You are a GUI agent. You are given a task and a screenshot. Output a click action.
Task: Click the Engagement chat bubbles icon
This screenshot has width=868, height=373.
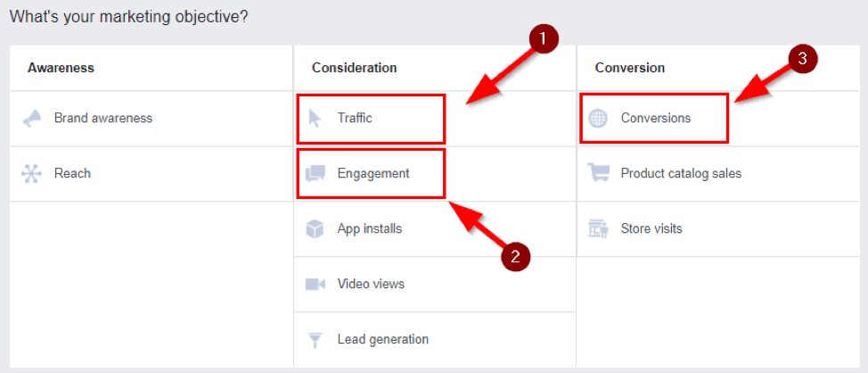point(315,174)
